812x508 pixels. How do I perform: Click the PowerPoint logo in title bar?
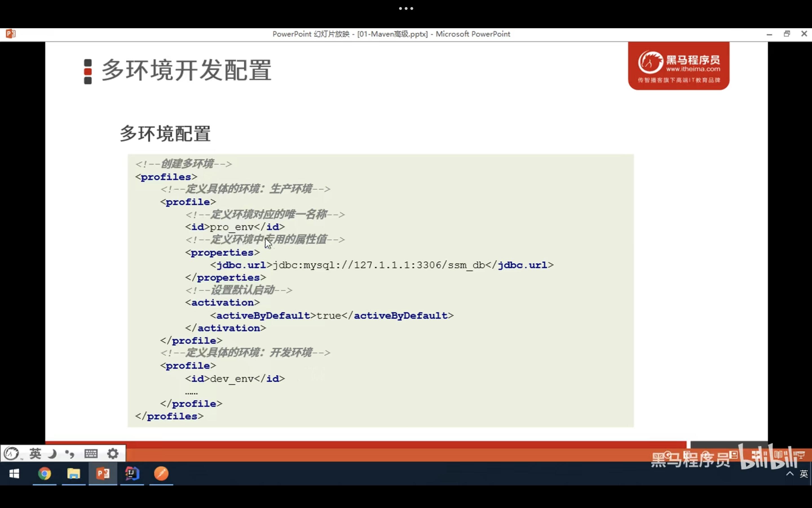[10, 34]
